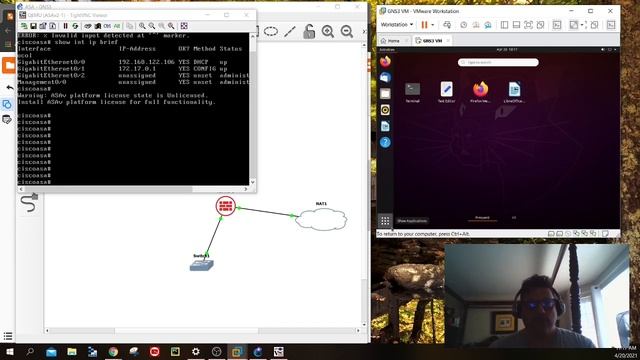The height and width of the screenshot is (360, 640).
Task: Click GNS3 add a link cable tool
Action: (29, 203)
